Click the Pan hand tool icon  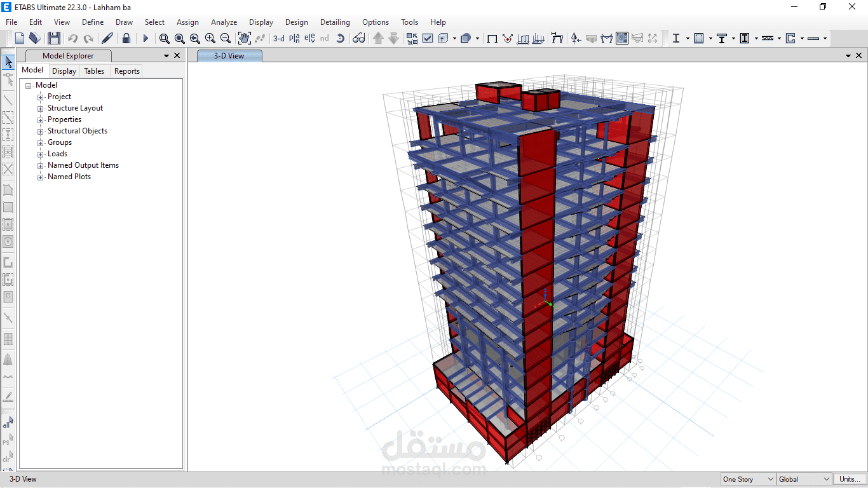pos(245,38)
